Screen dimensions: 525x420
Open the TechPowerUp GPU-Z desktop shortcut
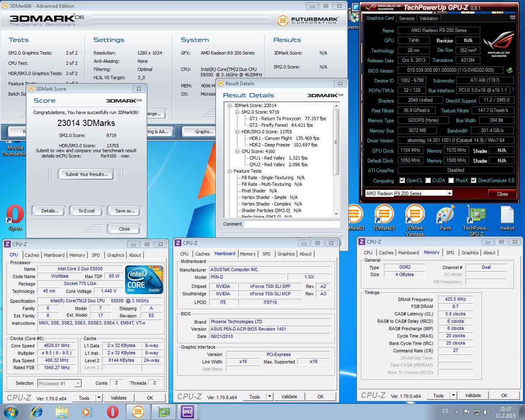[x=476, y=221]
